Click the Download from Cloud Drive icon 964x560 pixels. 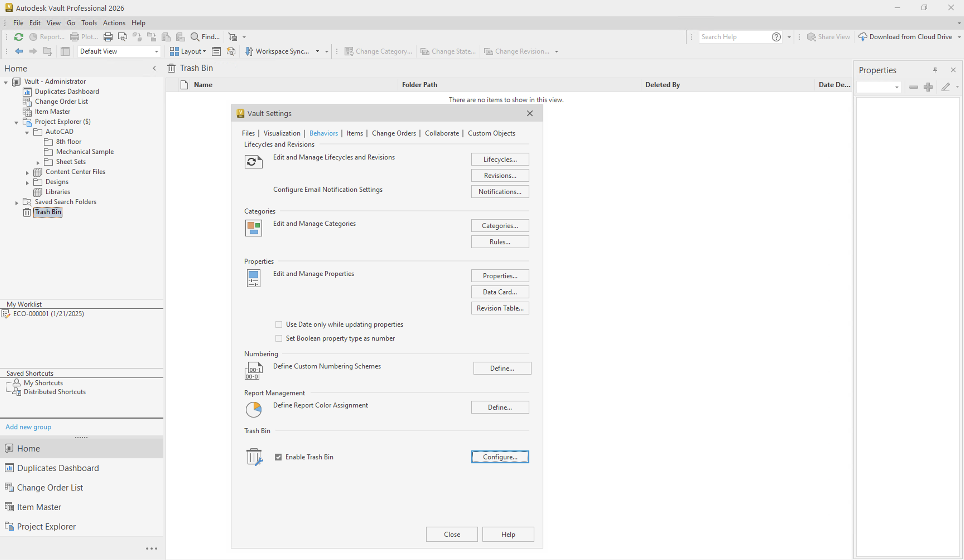863,37
